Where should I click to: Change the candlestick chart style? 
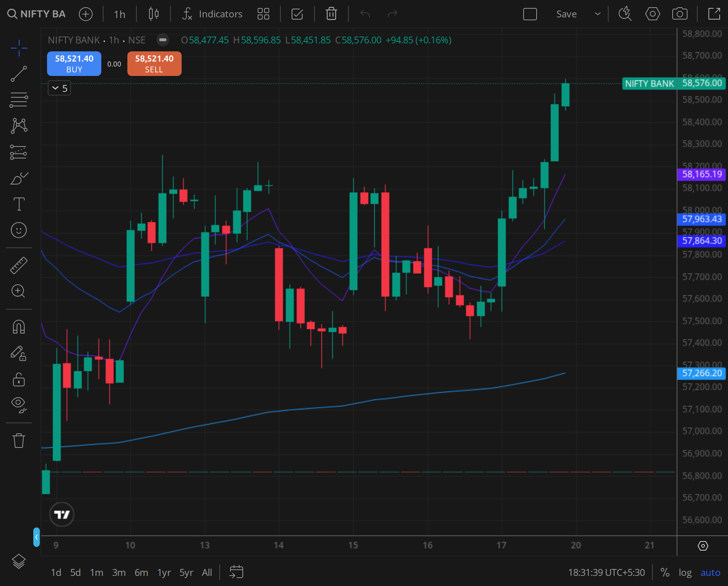point(154,14)
